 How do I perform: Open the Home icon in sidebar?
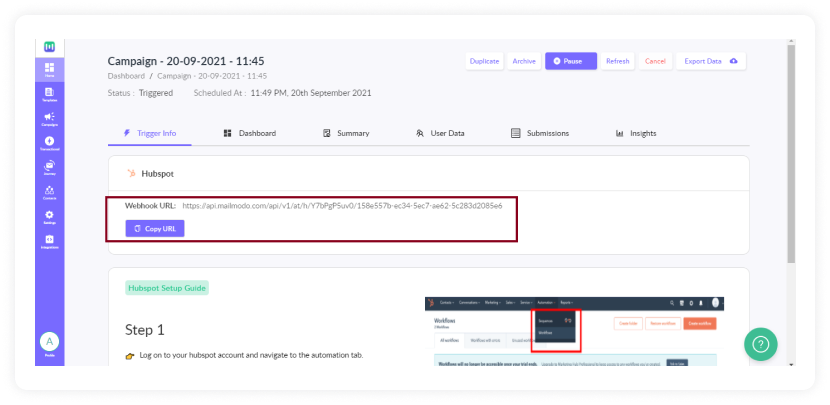point(50,70)
